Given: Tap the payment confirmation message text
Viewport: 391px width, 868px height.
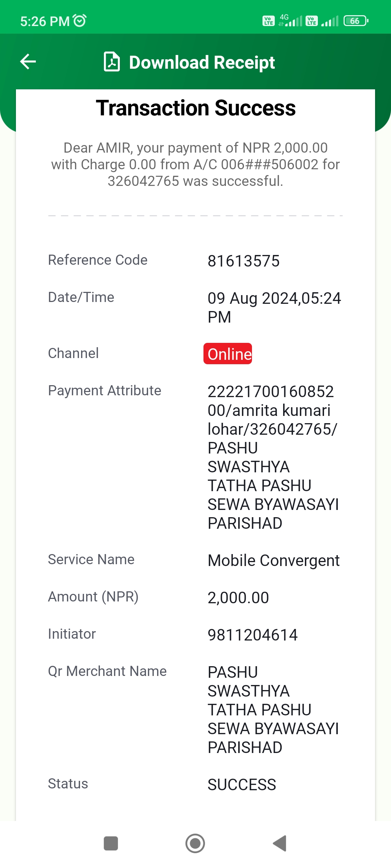Looking at the screenshot, I should pyautogui.click(x=195, y=165).
